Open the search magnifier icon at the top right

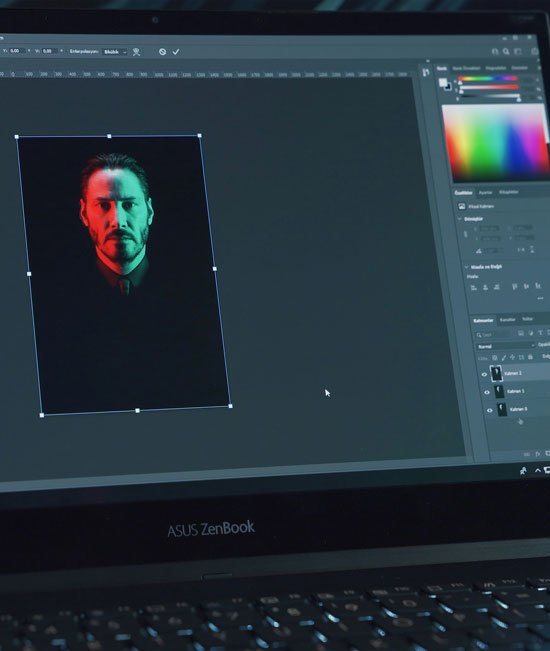click(x=506, y=51)
